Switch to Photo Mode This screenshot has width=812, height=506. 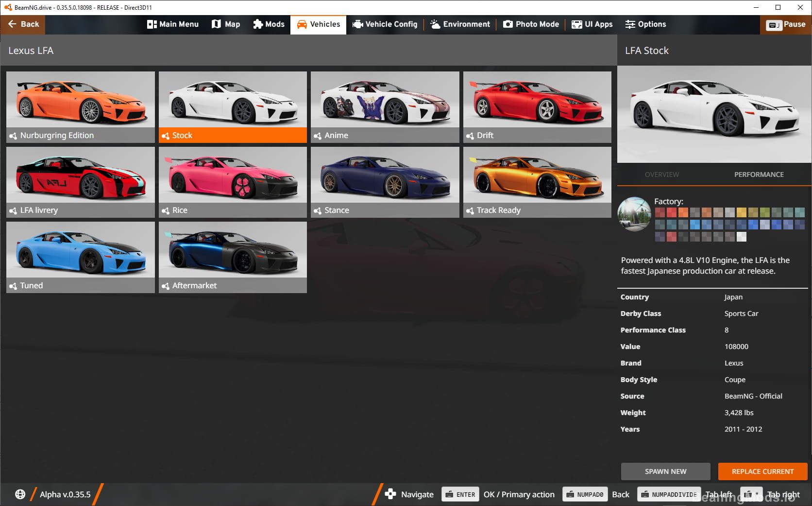(531, 24)
